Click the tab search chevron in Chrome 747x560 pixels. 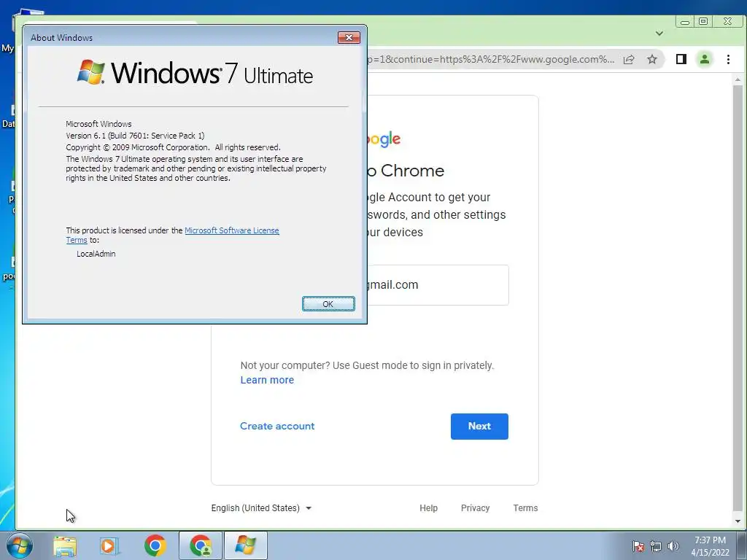[659, 34]
